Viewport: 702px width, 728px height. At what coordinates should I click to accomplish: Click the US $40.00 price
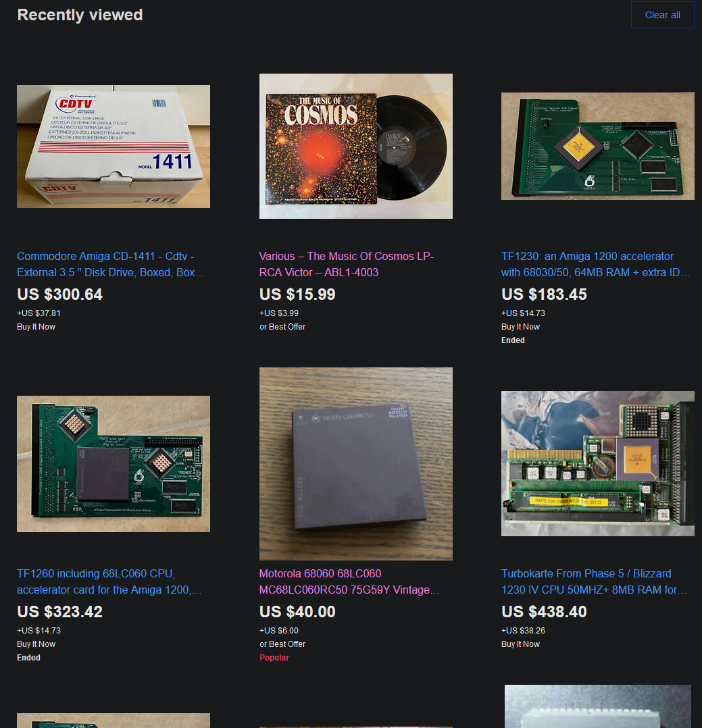pos(297,612)
